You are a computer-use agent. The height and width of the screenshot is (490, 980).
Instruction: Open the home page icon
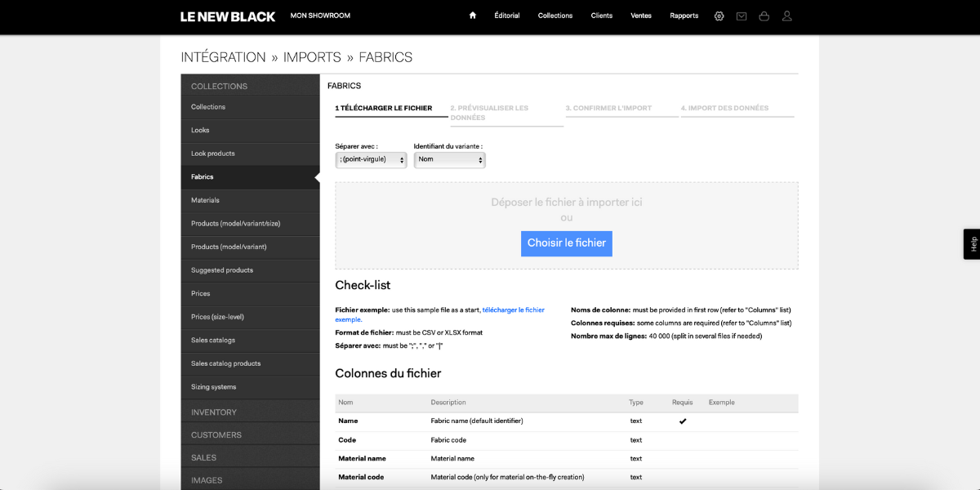(x=472, y=16)
